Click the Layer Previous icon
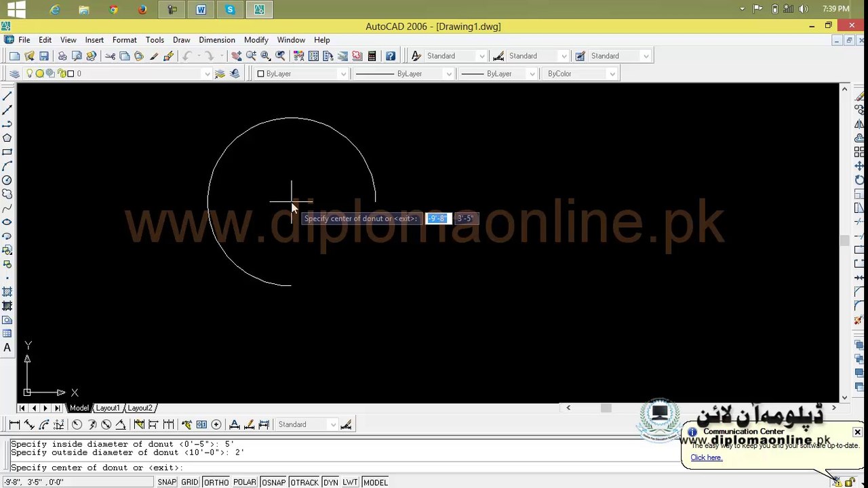Screen dimensions: 868x488 coord(235,74)
